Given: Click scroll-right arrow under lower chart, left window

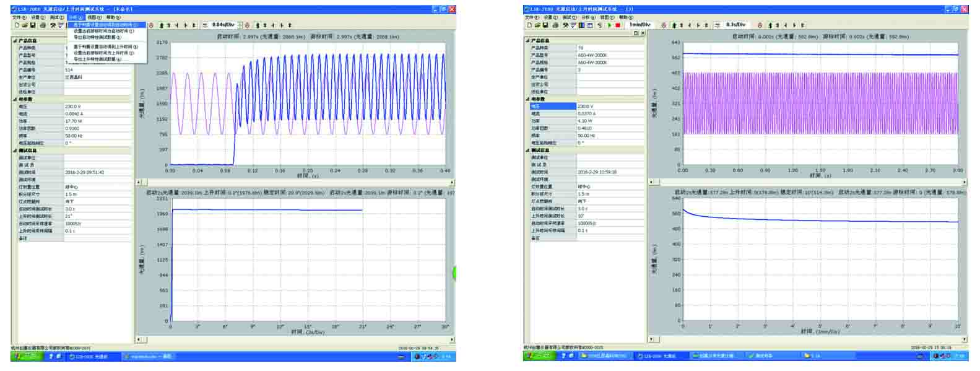Looking at the screenshot, I should click(x=452, y=339).
